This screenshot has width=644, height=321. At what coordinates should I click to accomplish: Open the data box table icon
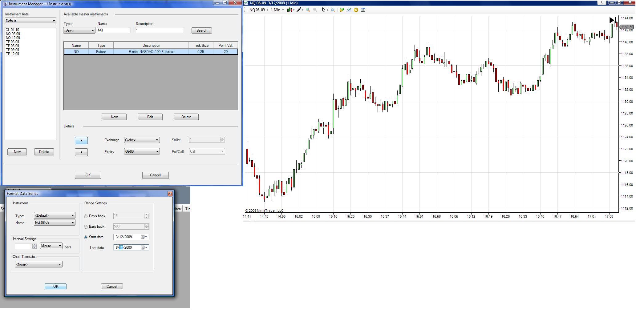tap(363, 10)
